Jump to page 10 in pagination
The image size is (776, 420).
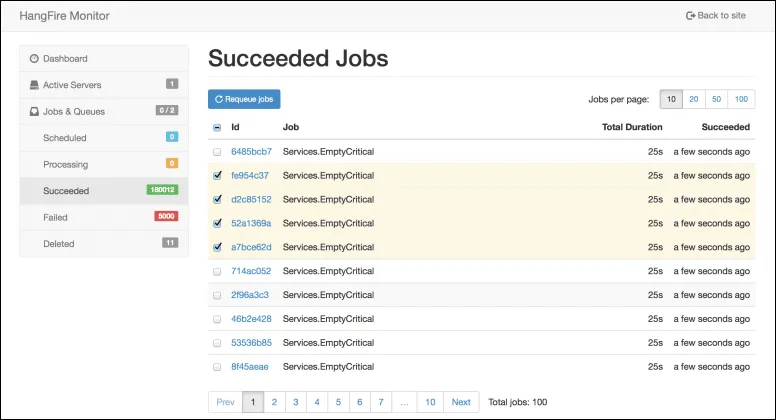(x=429, y=402)
